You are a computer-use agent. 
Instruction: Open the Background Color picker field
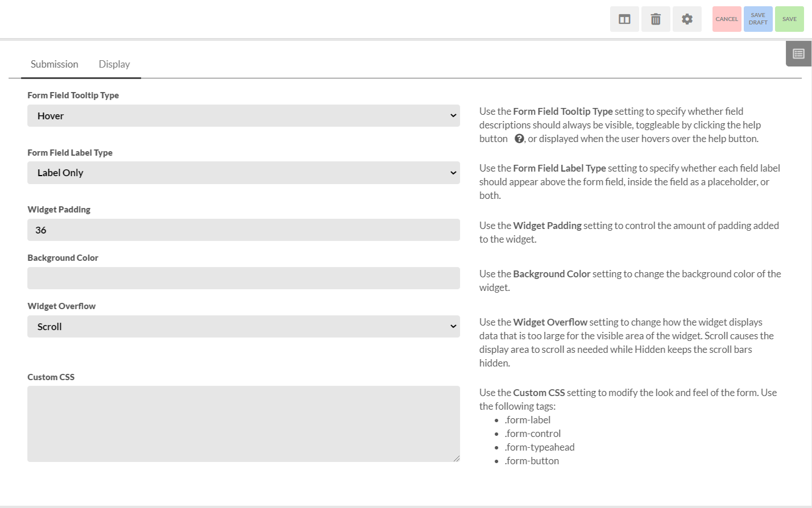click(243, 278)
